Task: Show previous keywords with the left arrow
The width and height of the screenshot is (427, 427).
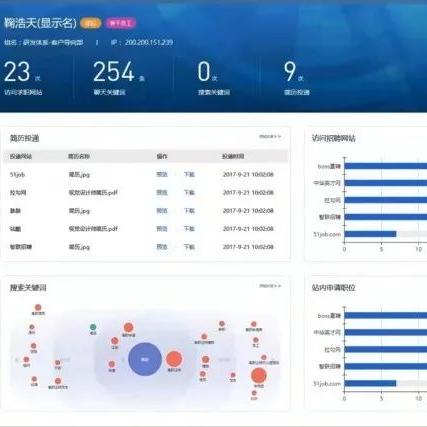Action: coord(16,360)
